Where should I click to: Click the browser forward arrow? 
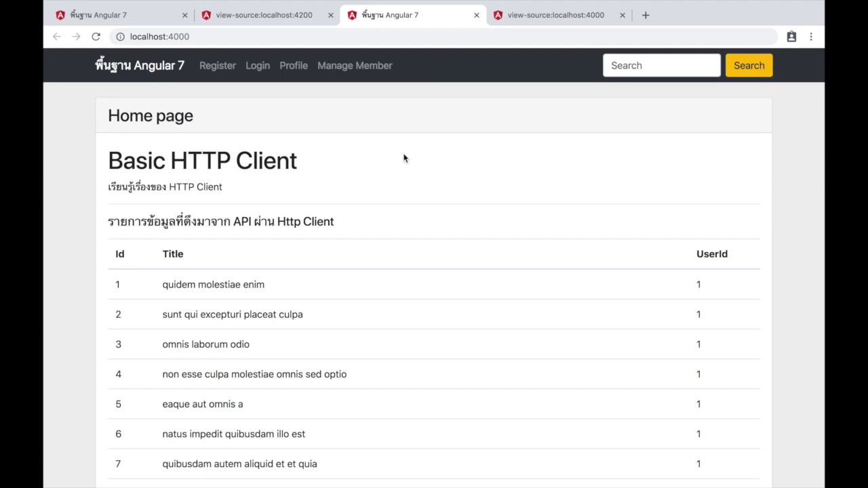point(76,37)
